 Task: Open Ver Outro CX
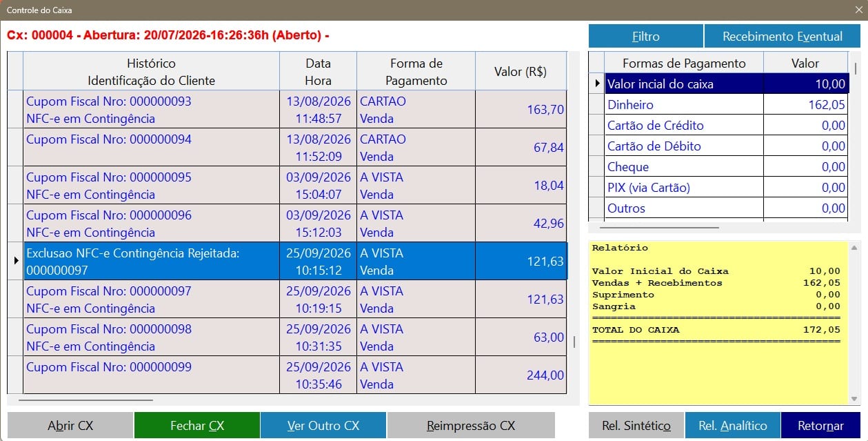point(323,426)
